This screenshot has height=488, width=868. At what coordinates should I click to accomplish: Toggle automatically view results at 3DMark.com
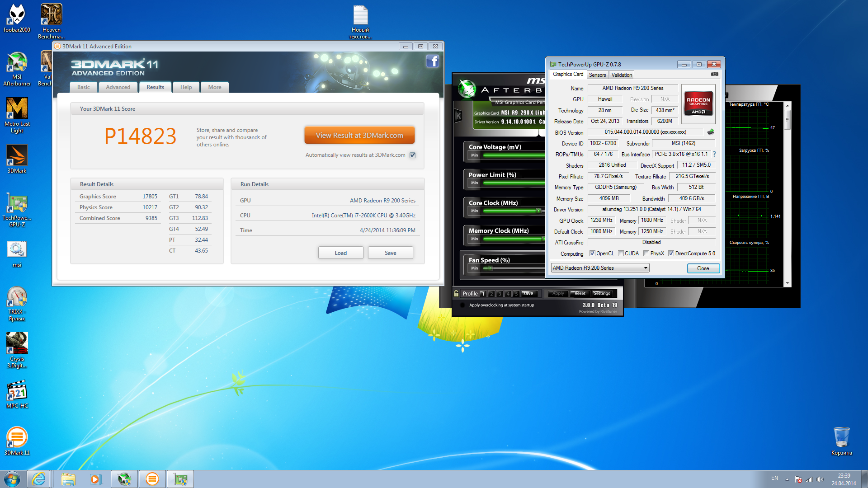tap(412, 155)
